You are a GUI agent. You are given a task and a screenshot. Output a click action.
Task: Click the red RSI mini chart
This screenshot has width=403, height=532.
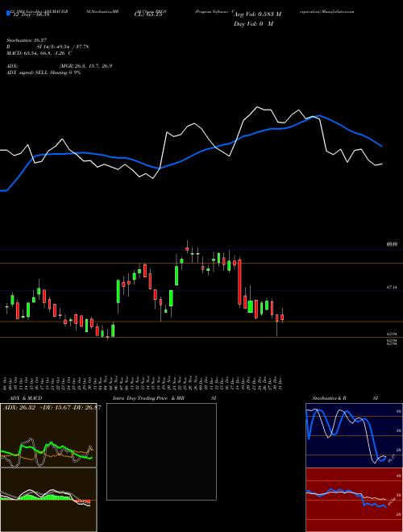point(354,500)
